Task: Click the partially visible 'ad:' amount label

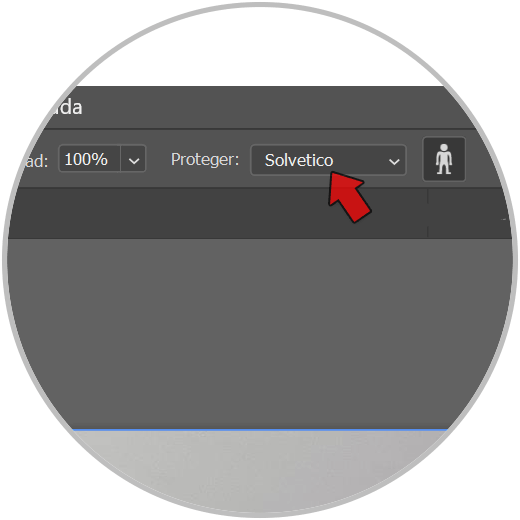Action: pyautogui.click(x=36, y=161)
